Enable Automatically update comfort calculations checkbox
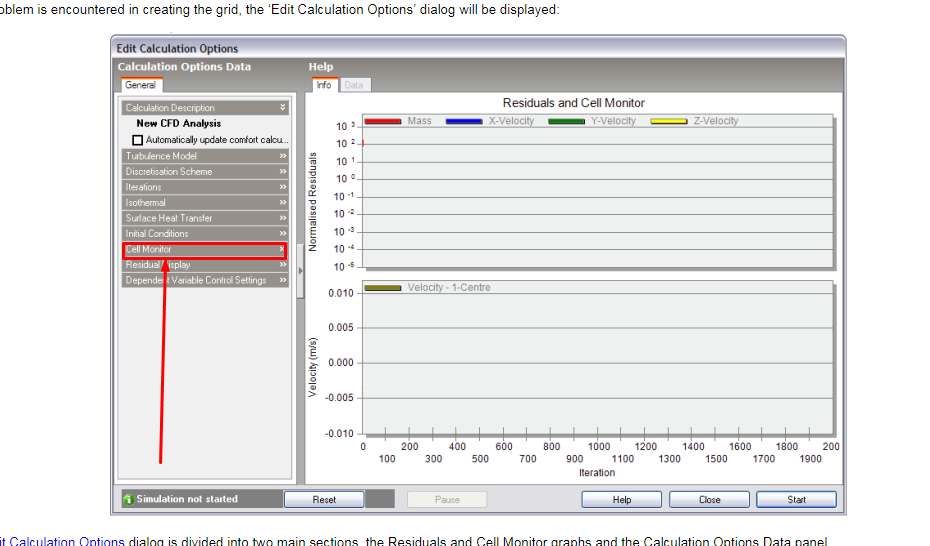Screen dimensions: 930x546 [138, 140]
